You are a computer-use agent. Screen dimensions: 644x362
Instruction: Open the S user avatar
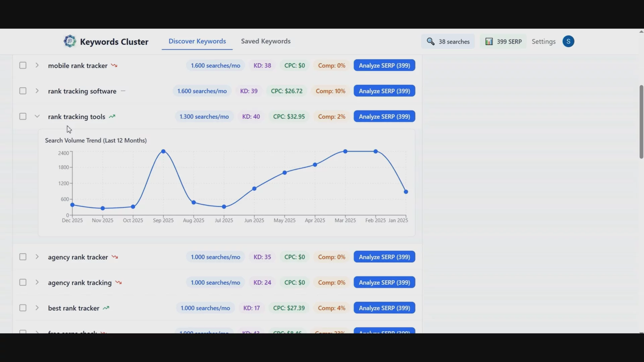[568, 41]
